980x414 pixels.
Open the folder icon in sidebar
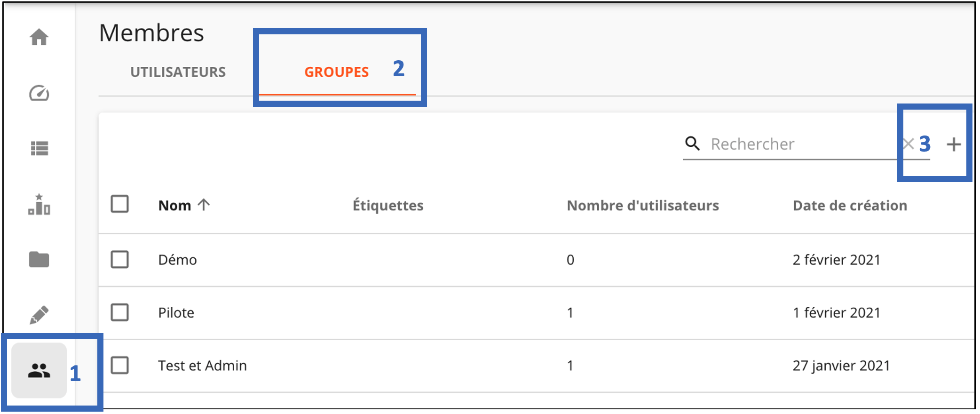(39, 259)
